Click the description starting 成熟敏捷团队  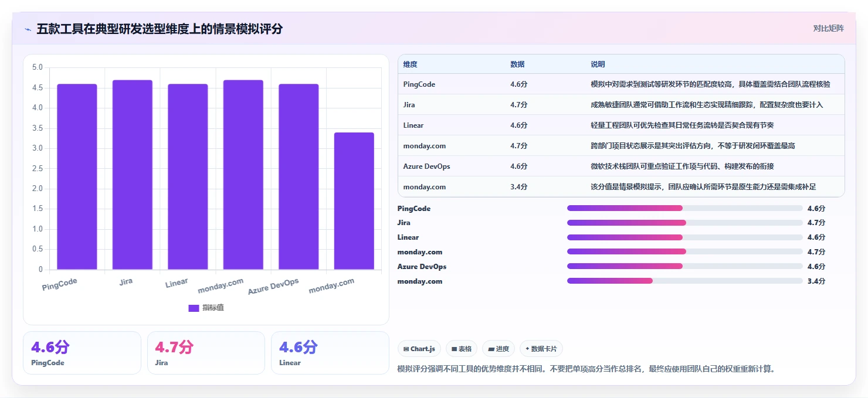coord(707,105)
